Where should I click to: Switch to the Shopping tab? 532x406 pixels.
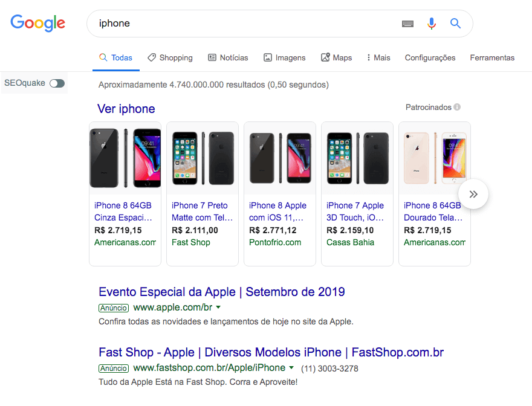170,57
